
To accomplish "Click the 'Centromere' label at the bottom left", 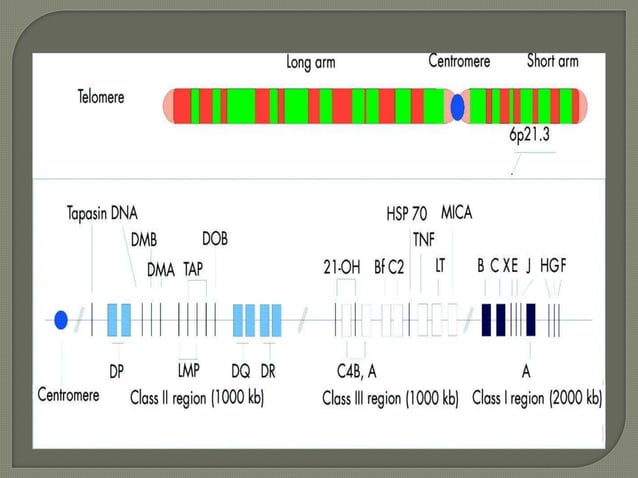I will (x=68, y=395).
